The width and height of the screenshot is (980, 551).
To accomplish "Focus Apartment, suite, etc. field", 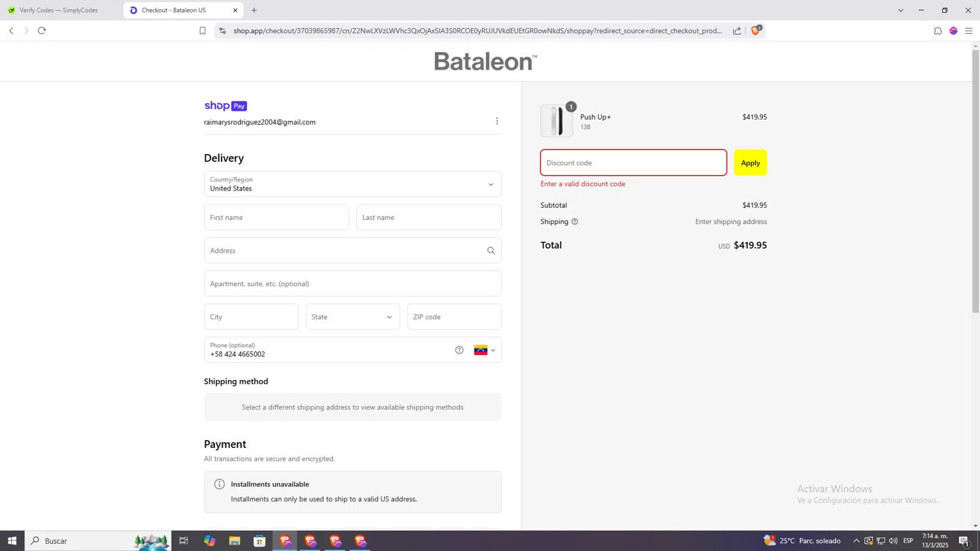I will [x=353, y=284].
